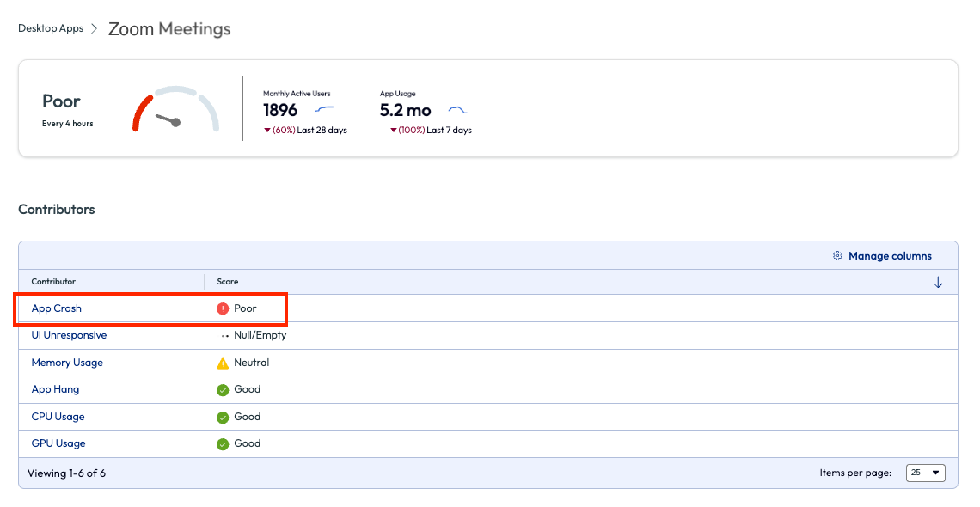This screenshot has width=980, height=507.
Task: Click the Good score for CPU Usage
Action: pyautogui.click(x=247, y=417)
